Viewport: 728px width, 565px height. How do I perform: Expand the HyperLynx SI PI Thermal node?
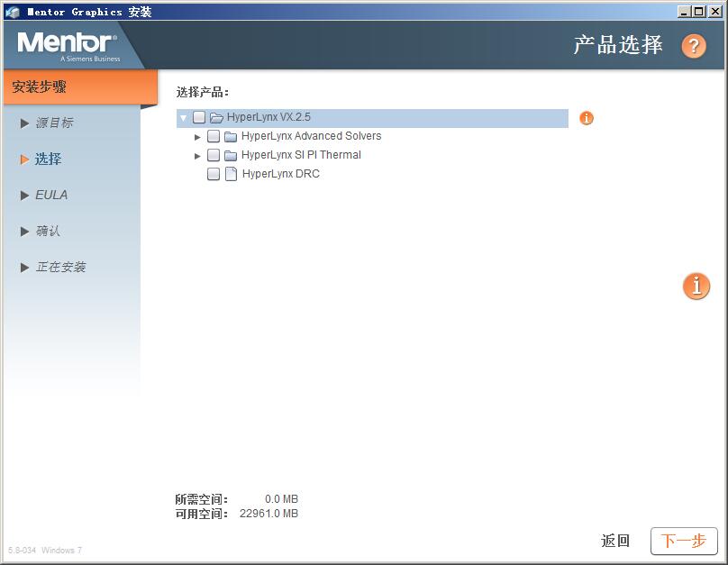197,156
